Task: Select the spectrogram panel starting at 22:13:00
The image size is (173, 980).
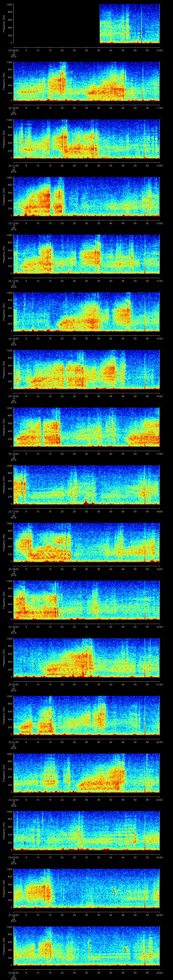Action: [86, 254]
